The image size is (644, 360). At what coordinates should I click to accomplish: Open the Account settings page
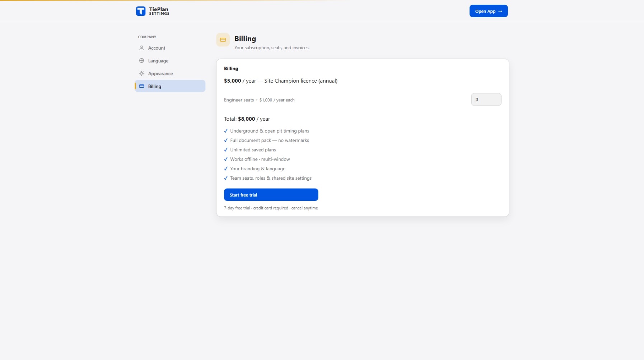click(170, 48)
